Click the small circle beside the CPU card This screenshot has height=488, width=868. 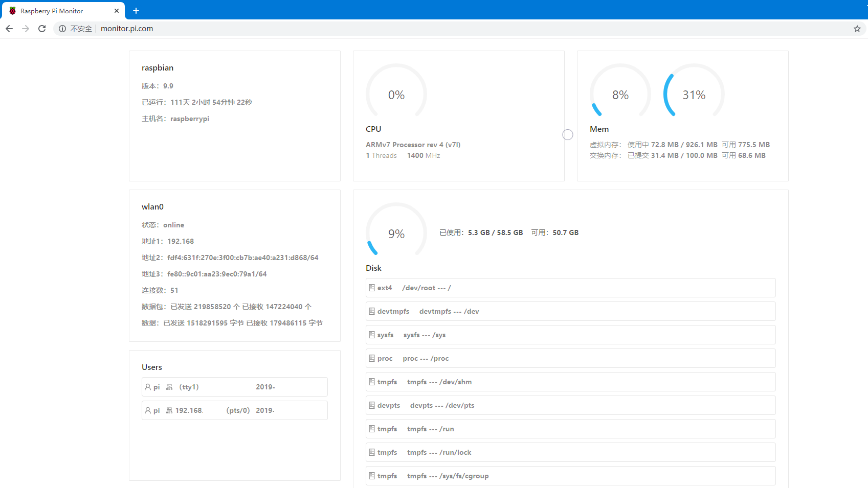[x=568, y=134]
